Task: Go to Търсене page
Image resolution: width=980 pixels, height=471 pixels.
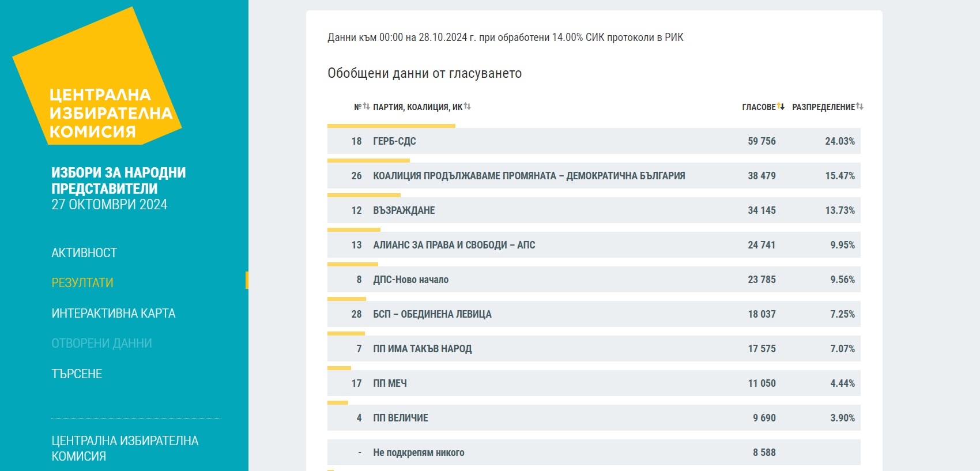Action: pos(77,374)
